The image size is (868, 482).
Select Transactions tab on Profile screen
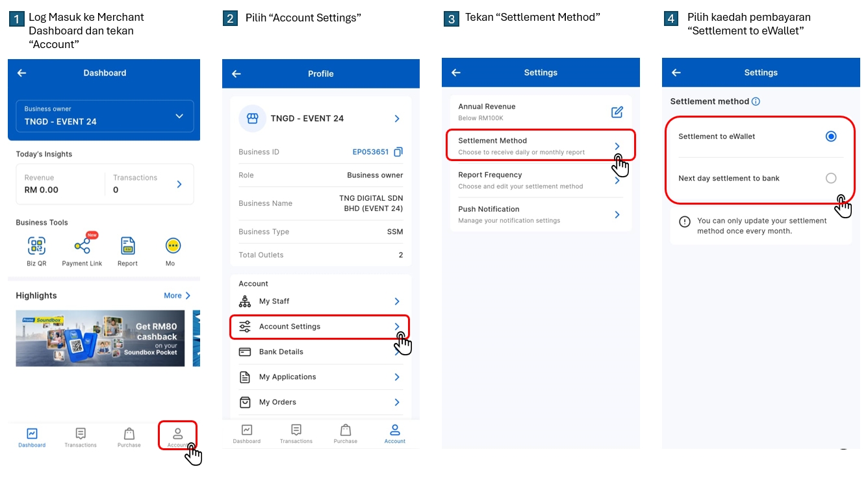tap(296, 434)
